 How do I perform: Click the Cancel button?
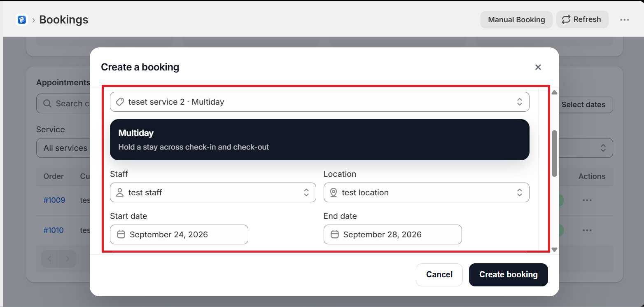pos(439,274)
